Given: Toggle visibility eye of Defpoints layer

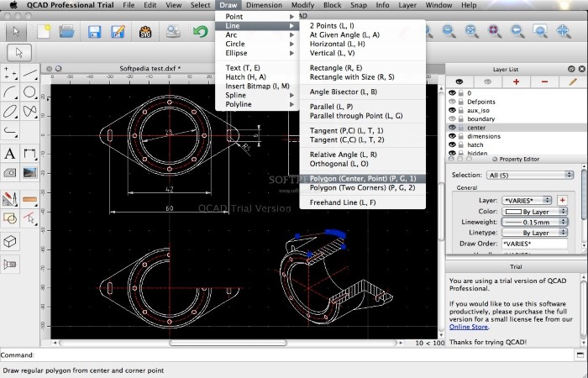Looking at the screenshot, I should click(x=452, y=102).
